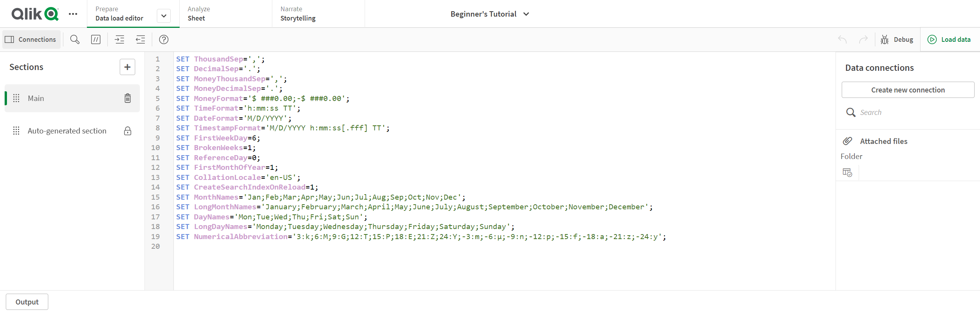
Task: Add a new section with plus button
Action: (x=127, y=67)
